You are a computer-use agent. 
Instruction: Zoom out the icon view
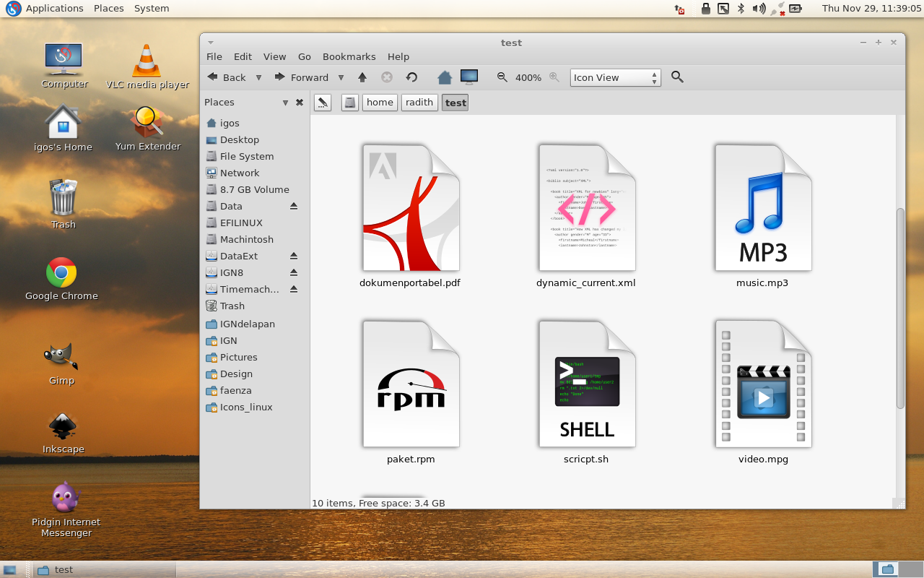pos(502,77)
